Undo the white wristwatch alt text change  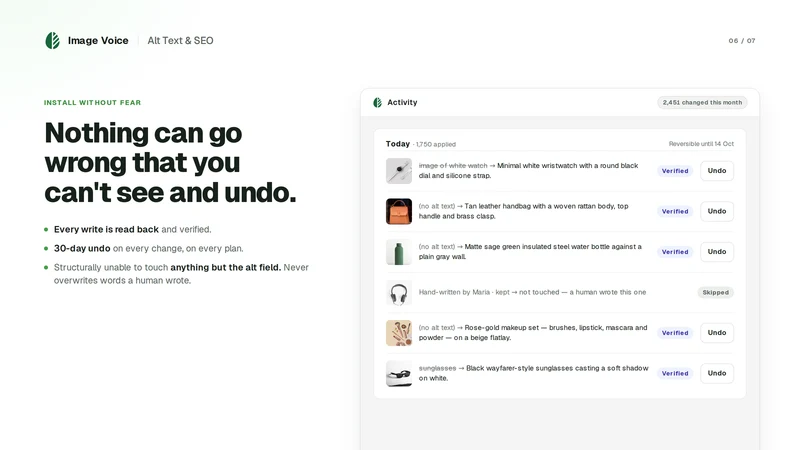pos(717,171)
